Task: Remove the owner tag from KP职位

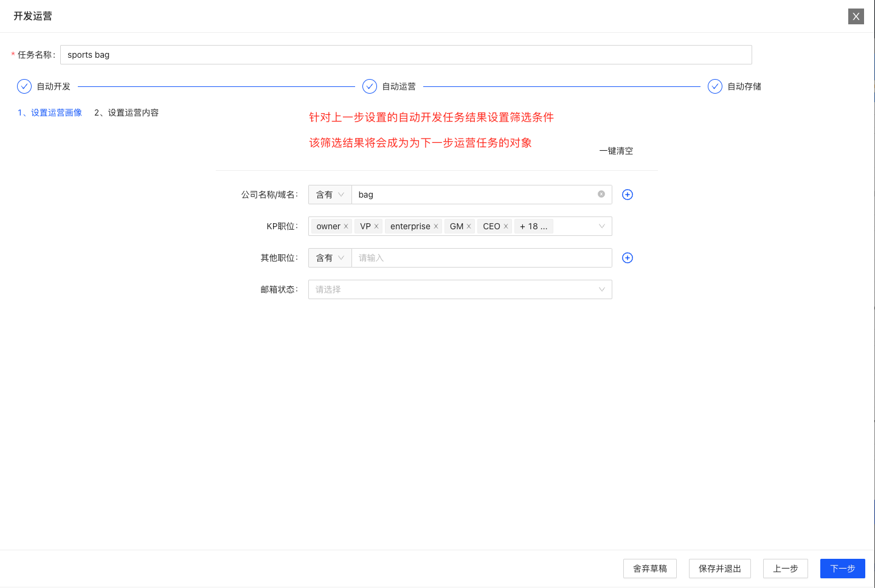Action: coord(346,226)
